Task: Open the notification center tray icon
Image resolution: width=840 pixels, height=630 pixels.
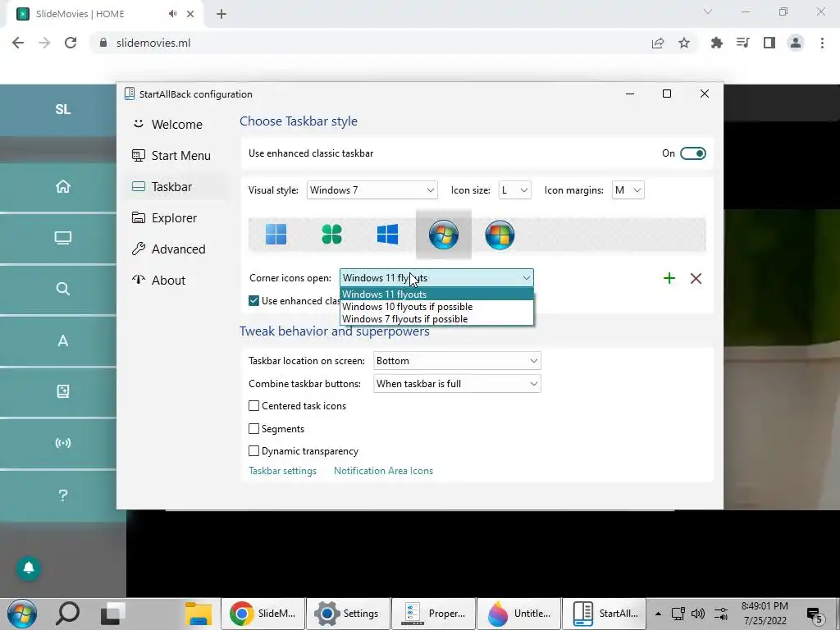Action: tap(815, 614)
